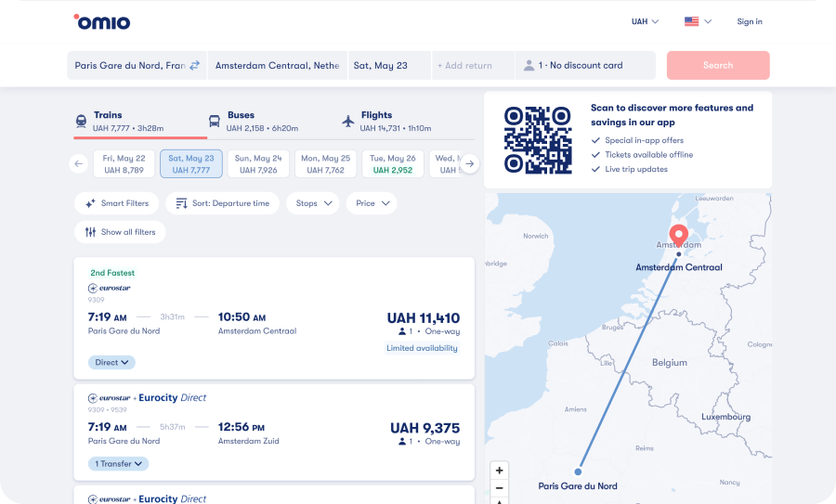Click the bus icon on Buses tab
The image size is (836, 504).
[x=215, y=121]
